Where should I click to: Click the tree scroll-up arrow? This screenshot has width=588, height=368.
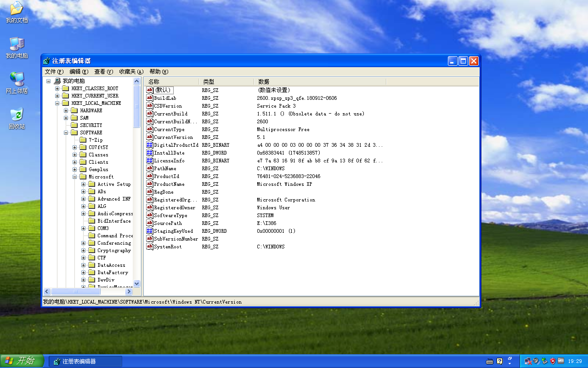click(136, 81)
